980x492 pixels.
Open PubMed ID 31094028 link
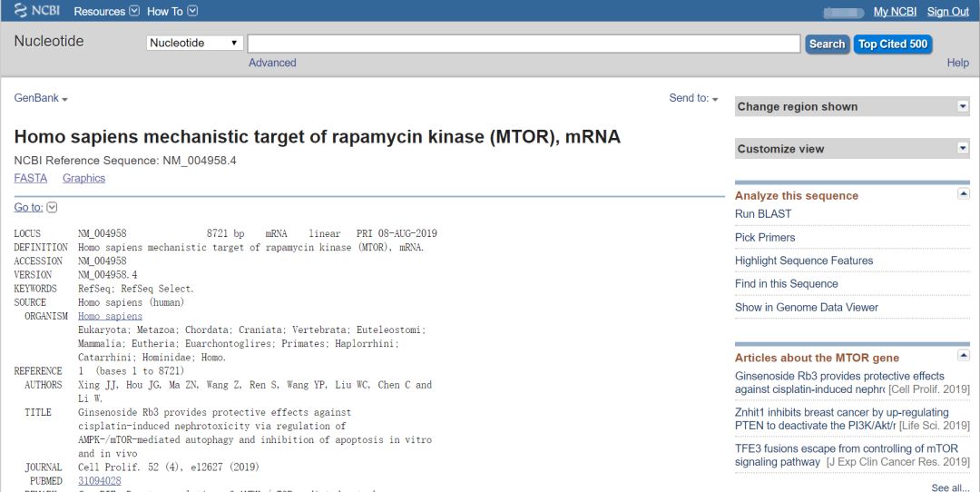click(100, 481)
